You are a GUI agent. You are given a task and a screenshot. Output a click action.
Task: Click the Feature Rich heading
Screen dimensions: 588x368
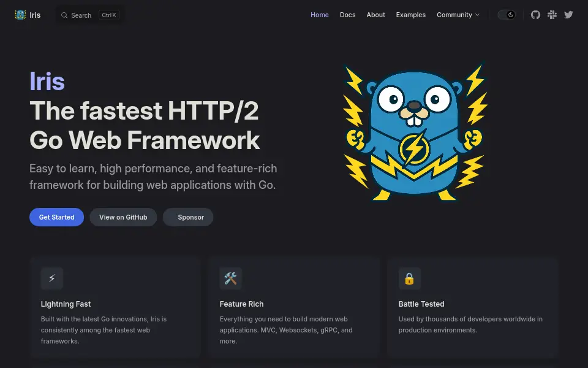[241, 304]
